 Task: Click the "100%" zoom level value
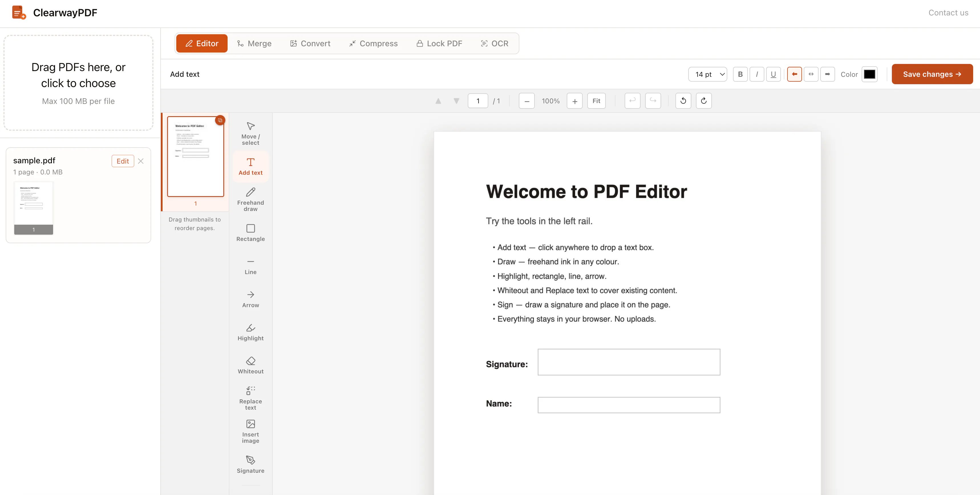click(550, 101)
